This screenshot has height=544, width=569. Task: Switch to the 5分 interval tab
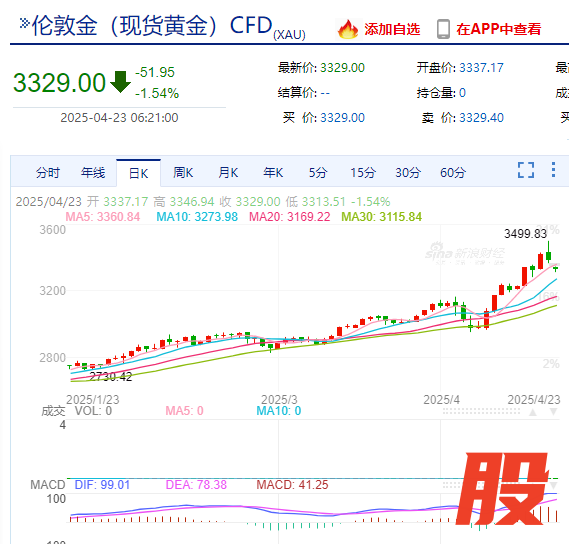click(318, 173)
